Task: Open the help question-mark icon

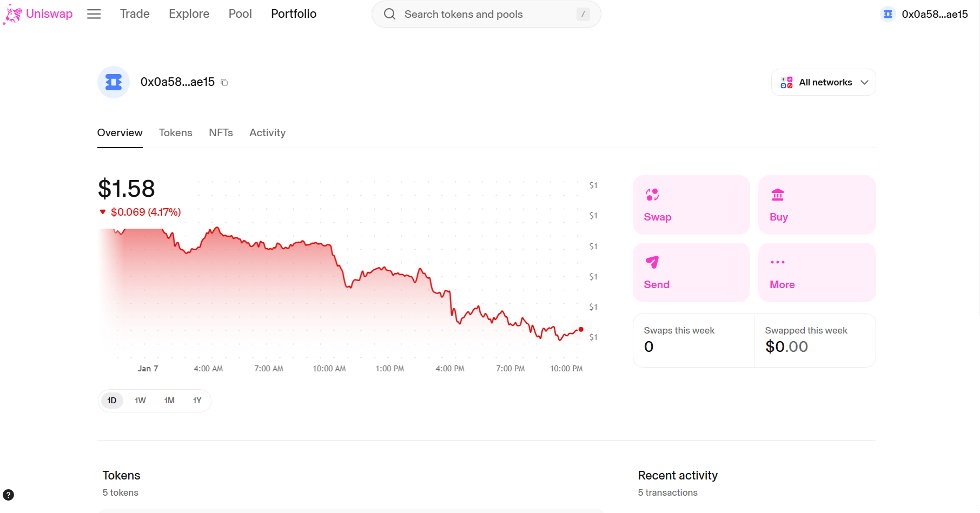Action: (9, 494)
